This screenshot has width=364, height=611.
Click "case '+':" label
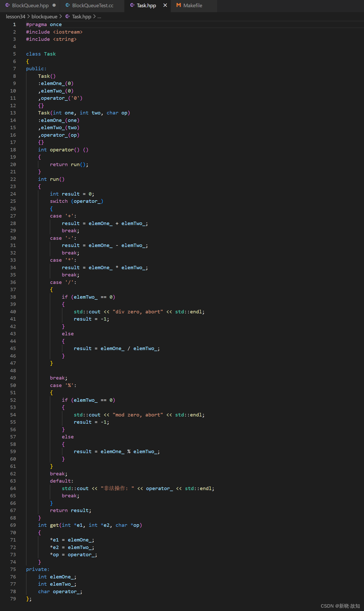[63, 216]
